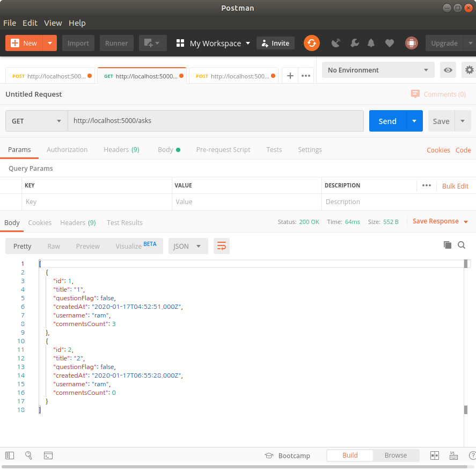Viewport: 476px width, 470px height.
Task: Open the new window icon dropdown
Action: (x=153, y=43)
